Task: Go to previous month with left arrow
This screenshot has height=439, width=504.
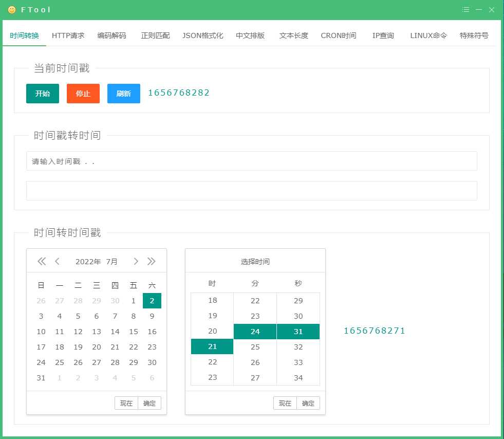Action: click(x=57, y=261)
